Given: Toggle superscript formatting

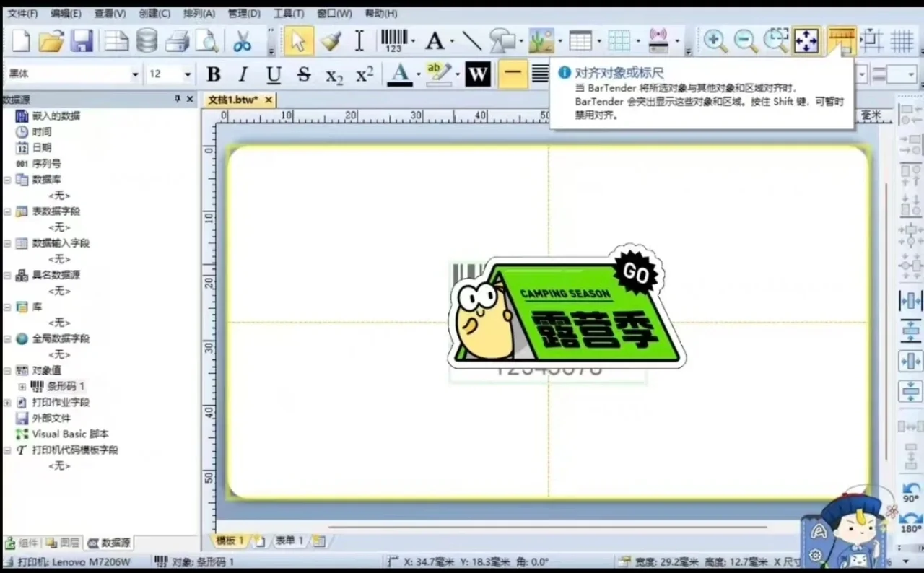Looking at the screenshot, I should pos(365,74).
